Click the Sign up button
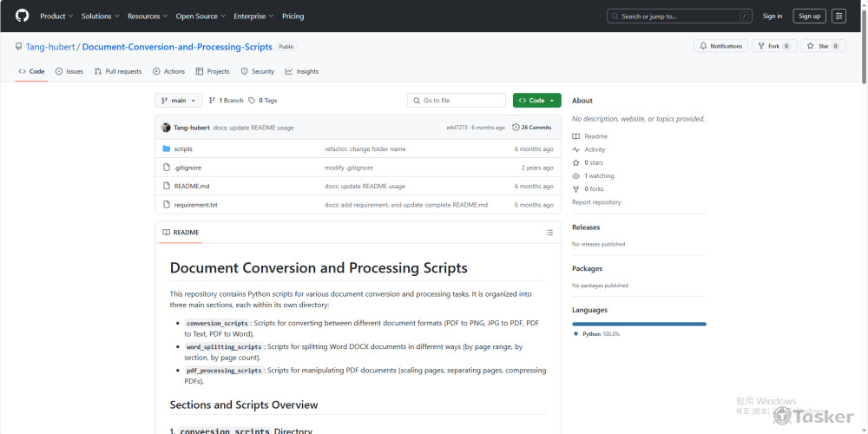The height and width of the screenshot is (434, 868). [809, 16]
